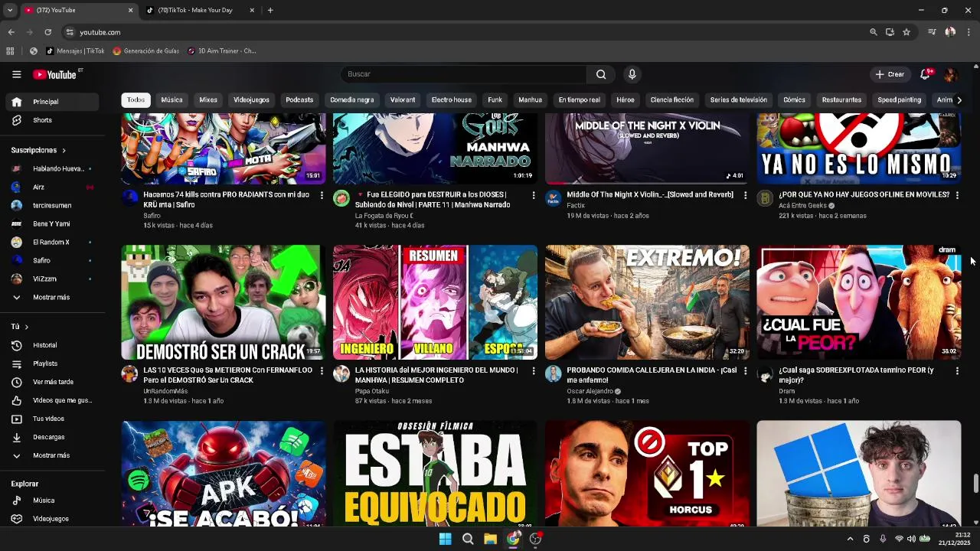The height and width of the screenshot is (551, 980).
Task: Open Shorts in the sidebar
Action: point(51,120)
